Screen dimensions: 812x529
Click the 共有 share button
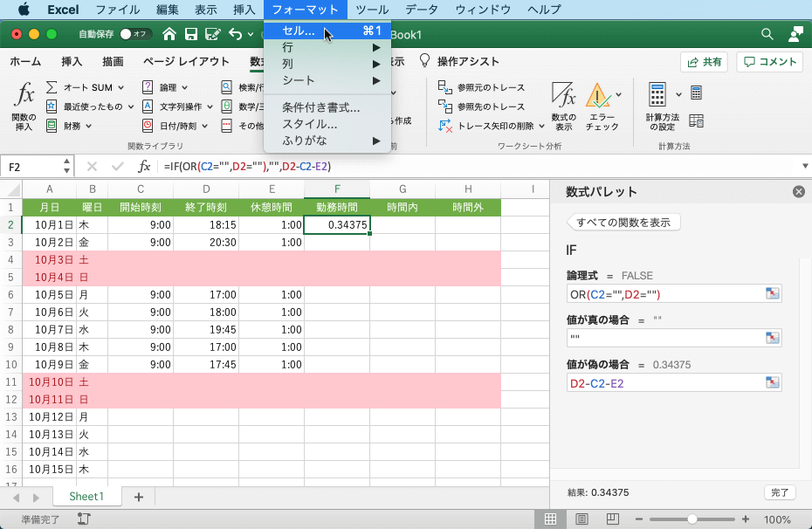[x=704, y=62]
